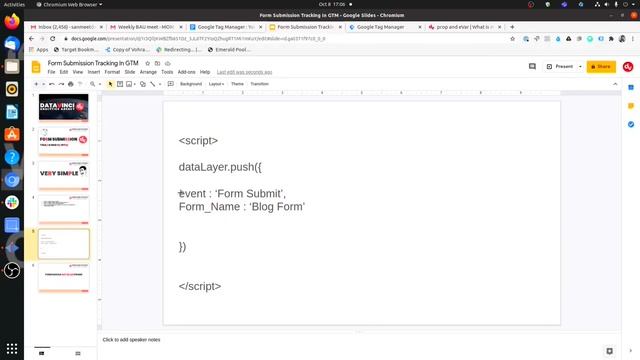Switch to filmstrip view at bottom left

point(42,353)
